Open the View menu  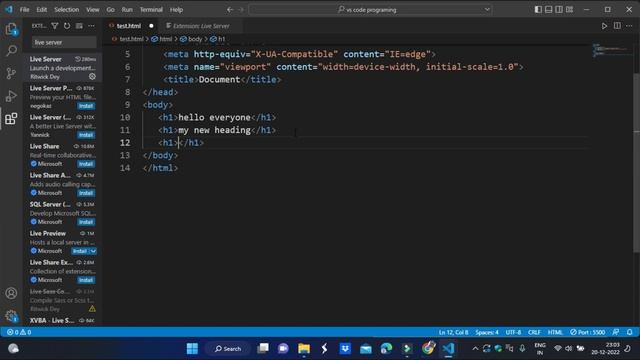(93, 9)
